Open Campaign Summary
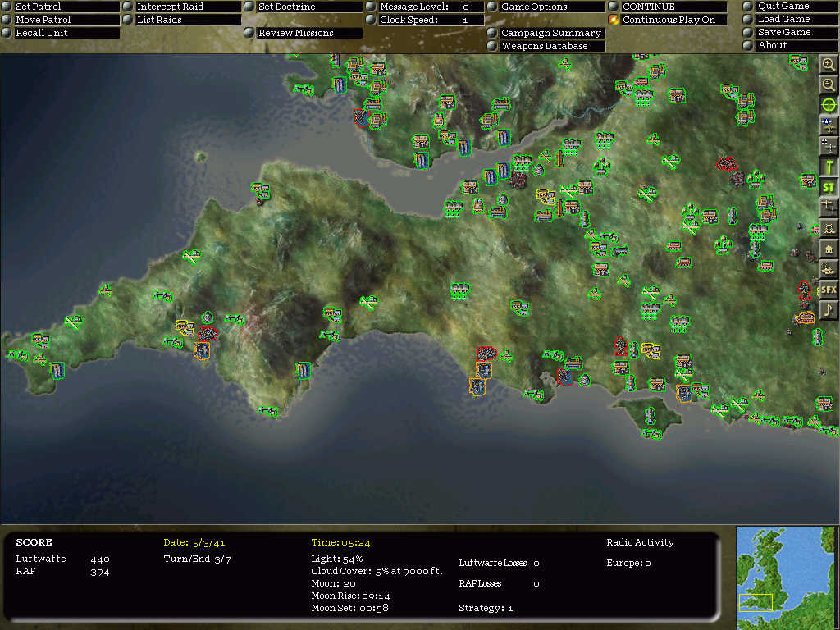 tap(546, 33)
